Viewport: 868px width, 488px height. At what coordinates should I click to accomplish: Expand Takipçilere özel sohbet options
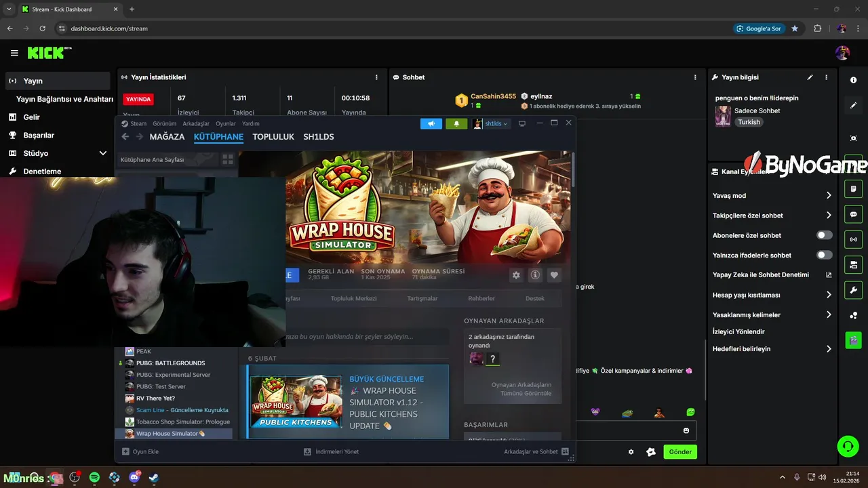coord(828,216)
